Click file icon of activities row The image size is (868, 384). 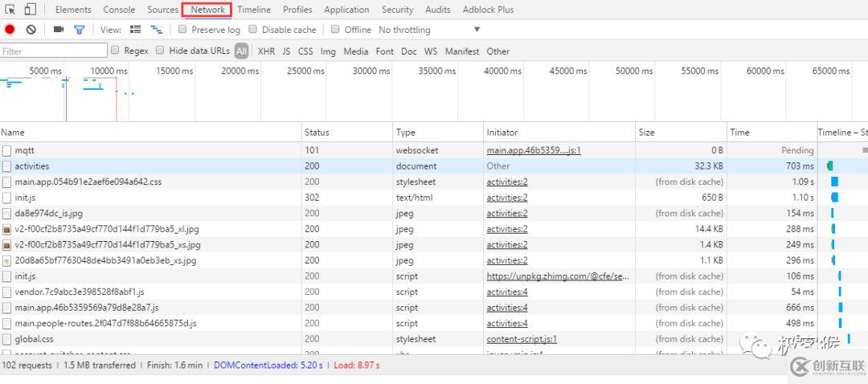pyautogui.click(x=6, y=166)
